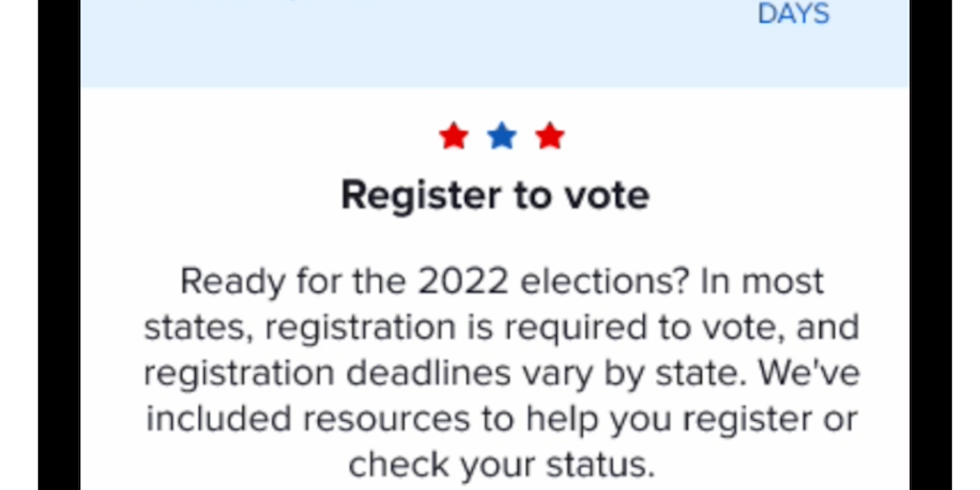Tap "In most" on the first line
The width and height of the screenshot is (980, 490).
point(762,282)
